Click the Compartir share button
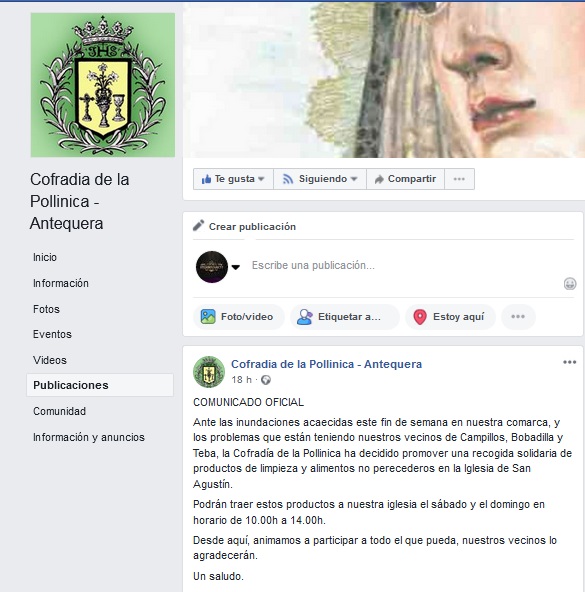Screen dimensions: 585x592 click(405, 179)
